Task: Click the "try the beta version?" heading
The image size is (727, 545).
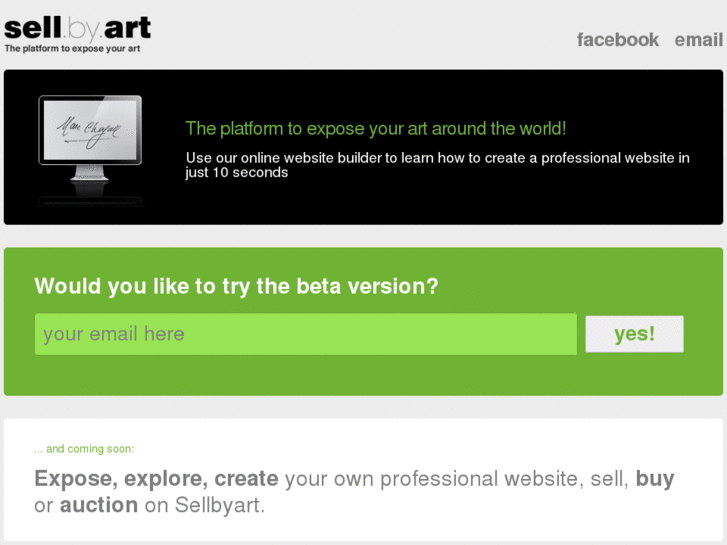Action: click(236, 286)
